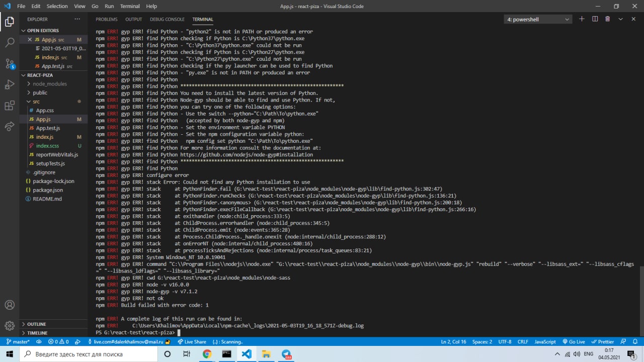Close the terminal panel
Screen dimensions: 644x362
click(x=633, y=19)
